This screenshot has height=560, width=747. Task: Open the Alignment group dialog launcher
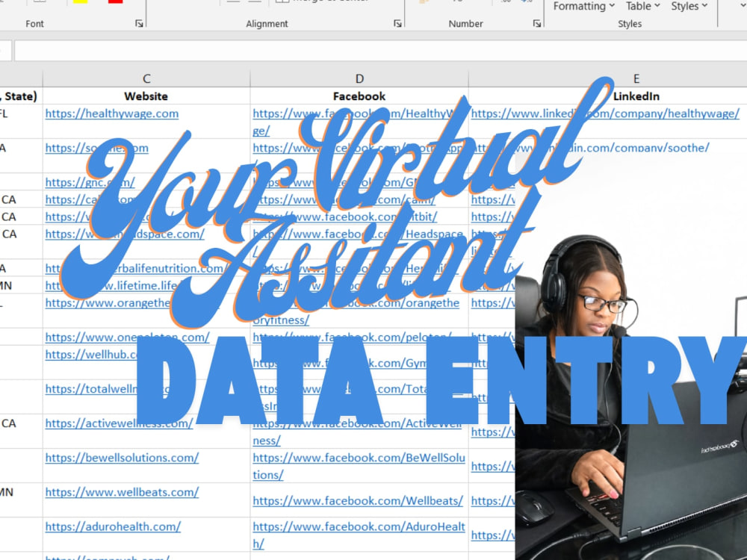(x=397, y=23)
